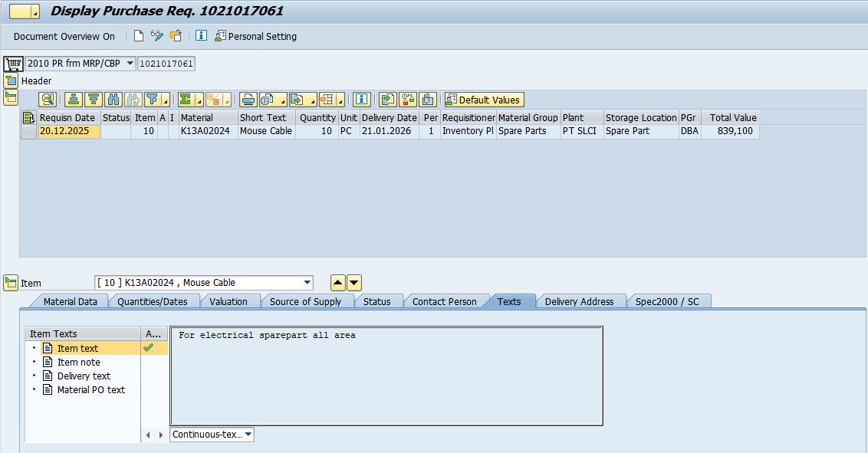The height and width of the screenshot is (453, 868).
Task: Click the Other Purchase Requisition icon
Action: click(176, 36)
